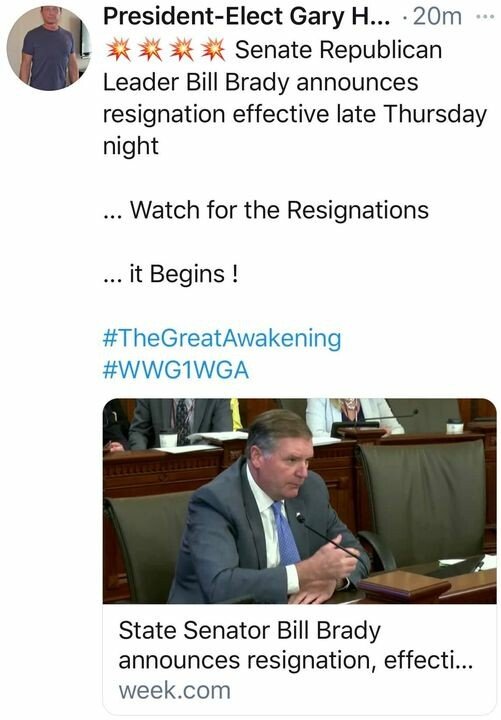The image size is (501, 720).
Task: Open the President-Elect Gary H... profile name
Action: click(x=247, y=17)
